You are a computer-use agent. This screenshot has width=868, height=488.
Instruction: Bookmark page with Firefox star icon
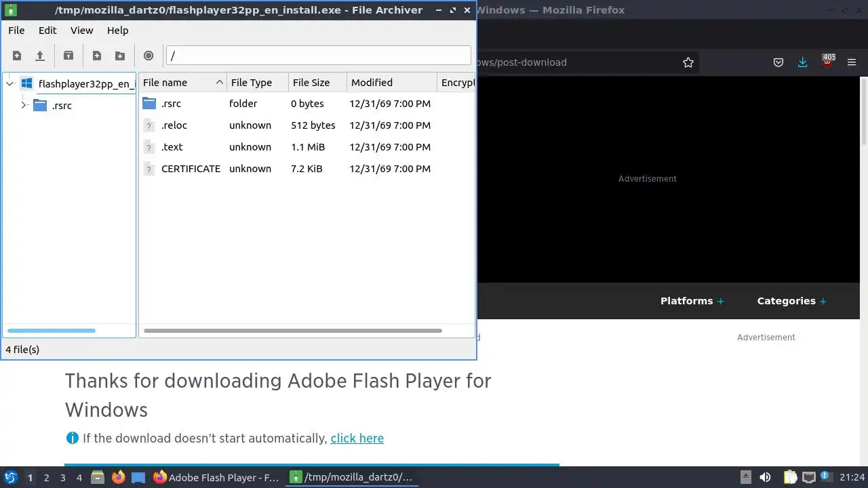[x=688, y=62]
